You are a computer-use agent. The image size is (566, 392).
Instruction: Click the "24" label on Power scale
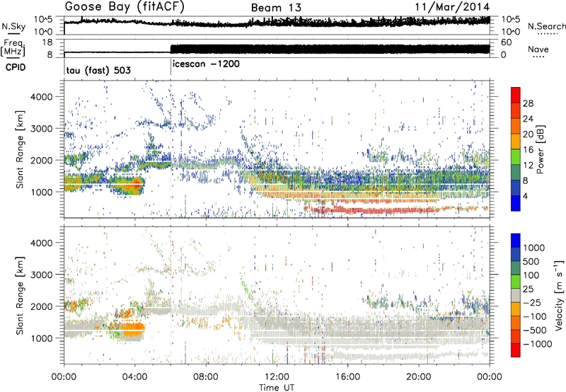(528, 119)
